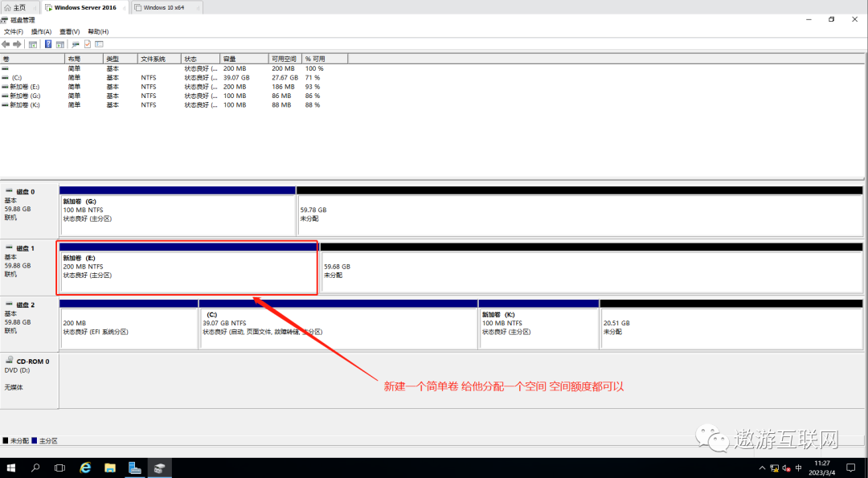Click the drive icon next to 磁盘 2
Viewport: 868px width, 478px height.
(9, 304)
